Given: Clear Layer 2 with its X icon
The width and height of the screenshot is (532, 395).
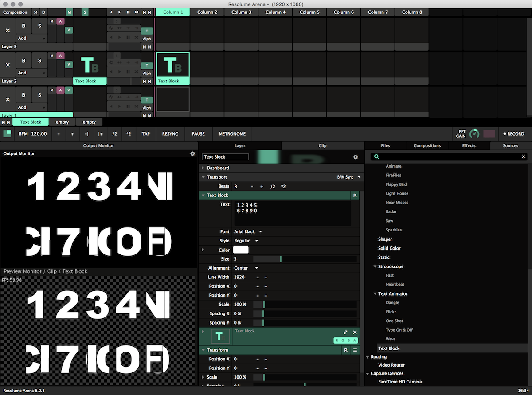Looking at the screenshot, I should click(8, 65).
